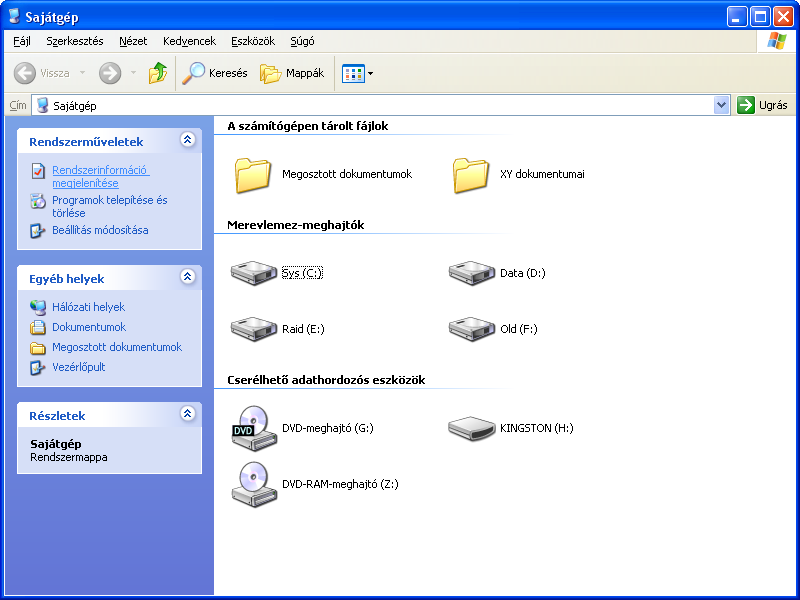Screen dimensions: 800x600
Task: Open the Back history dropdown arrow
Action: click(82, 73)
